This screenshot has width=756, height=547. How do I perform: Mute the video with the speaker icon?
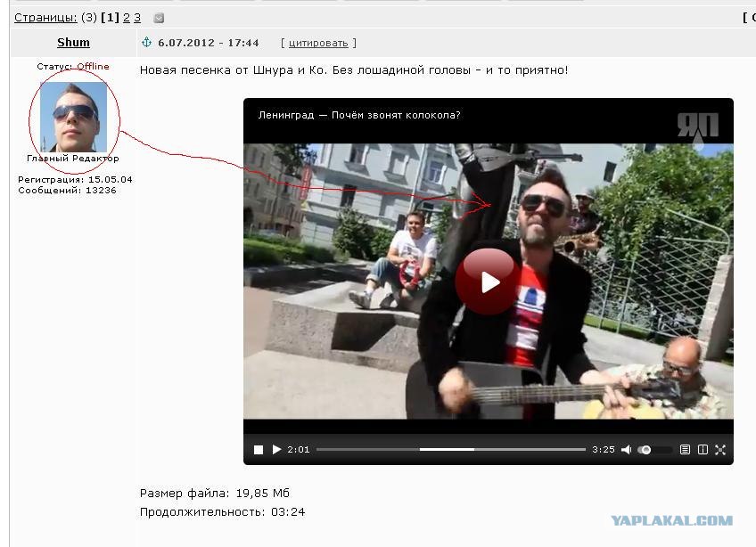[626, 450]
